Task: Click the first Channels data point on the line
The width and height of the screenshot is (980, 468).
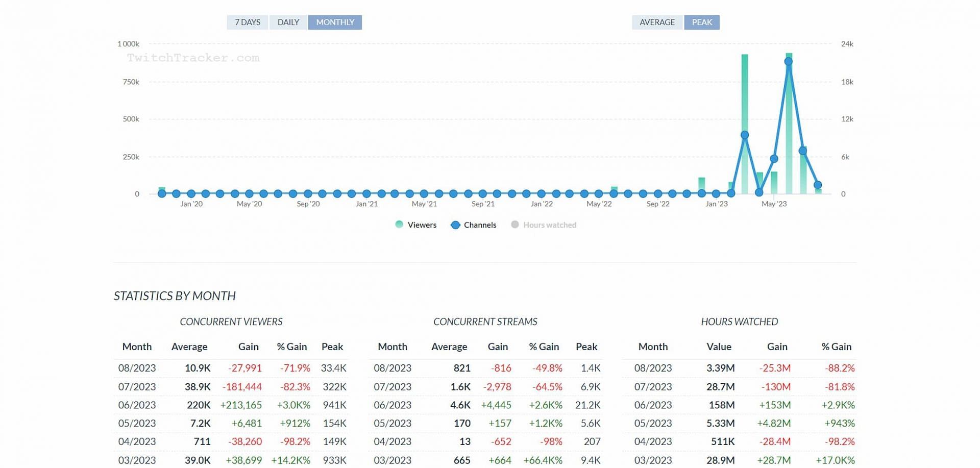Action: click(162, 193)
